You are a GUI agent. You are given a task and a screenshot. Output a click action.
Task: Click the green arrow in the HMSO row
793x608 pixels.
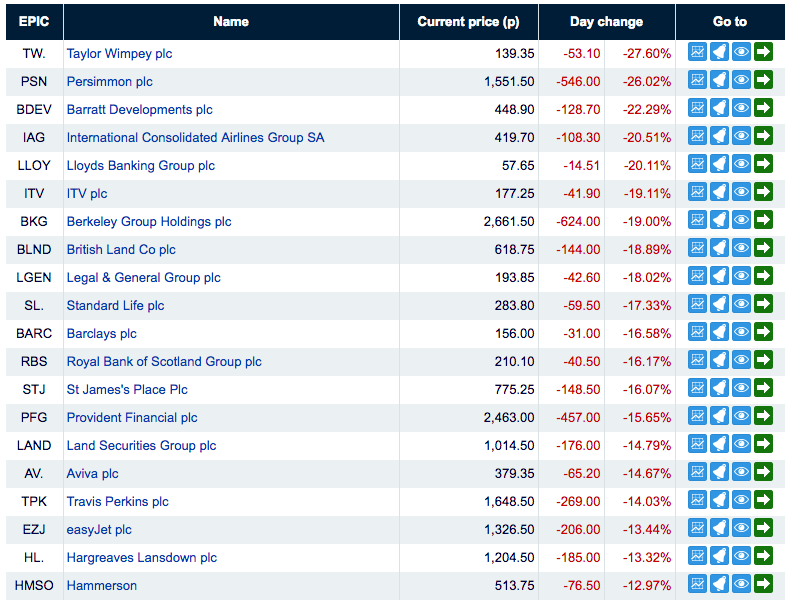point(763,584)
